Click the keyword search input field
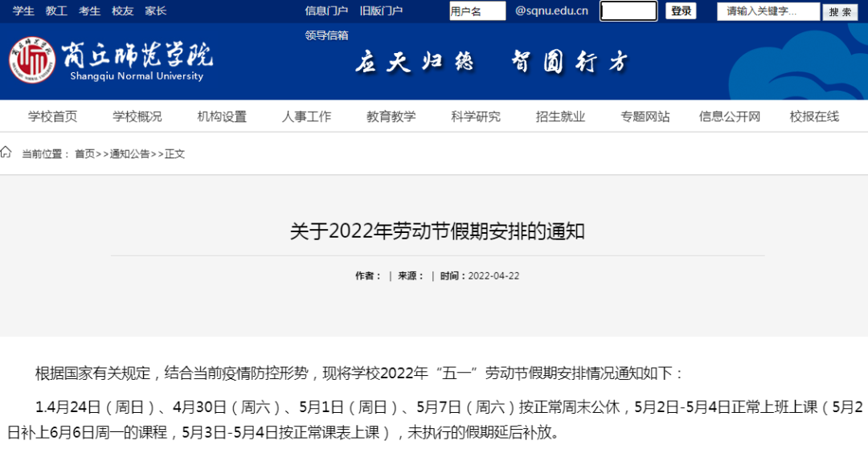The width and height of the screenshot is (868, 449). click(768, 11)
